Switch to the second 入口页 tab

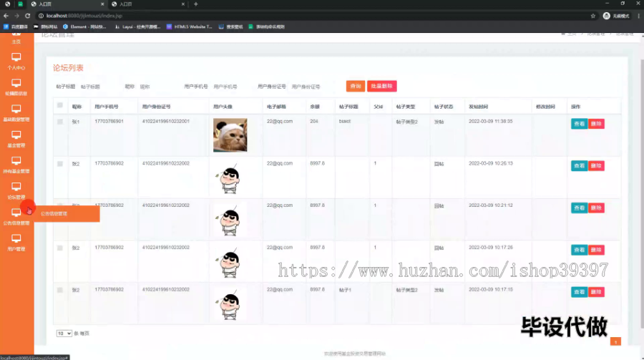coord(148,4)
